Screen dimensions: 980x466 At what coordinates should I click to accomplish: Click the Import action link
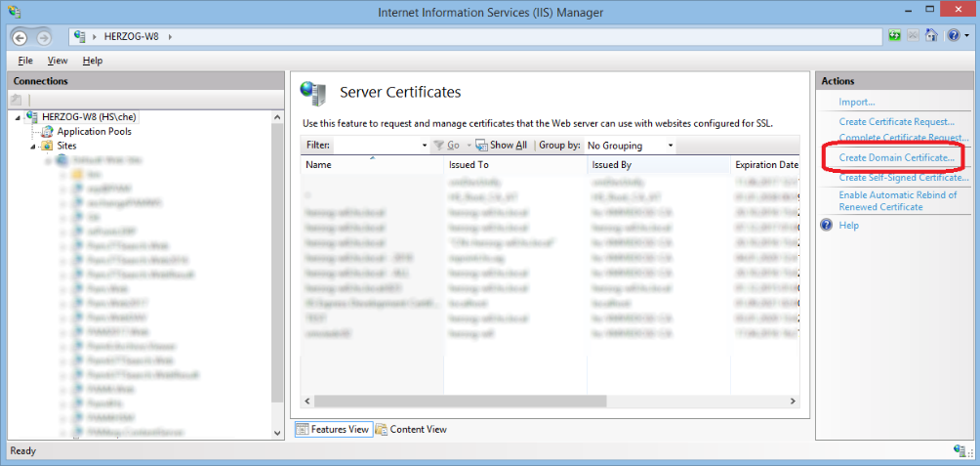[x=856, y=102]
